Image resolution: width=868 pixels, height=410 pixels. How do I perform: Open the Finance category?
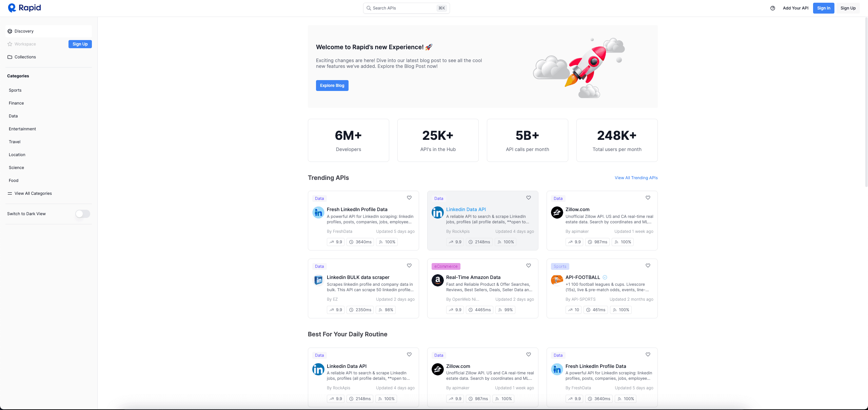click(x=16, y=103)
